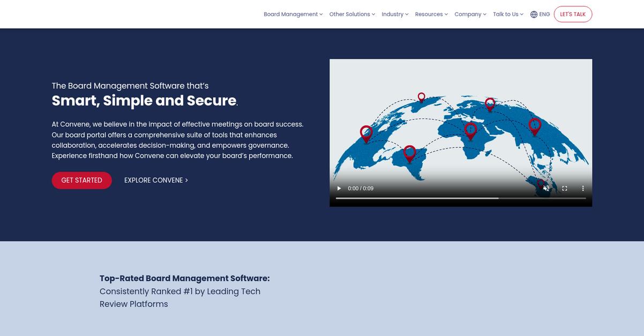The height and width of the screenshot is (336, 644).
Task: Open the Board Management menu
Action: 293,14
